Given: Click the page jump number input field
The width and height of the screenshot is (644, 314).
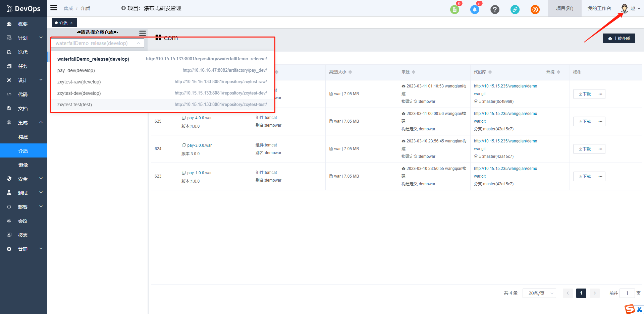Looking at the screenshot, I should pyautogui.click(x=627, y=293).
